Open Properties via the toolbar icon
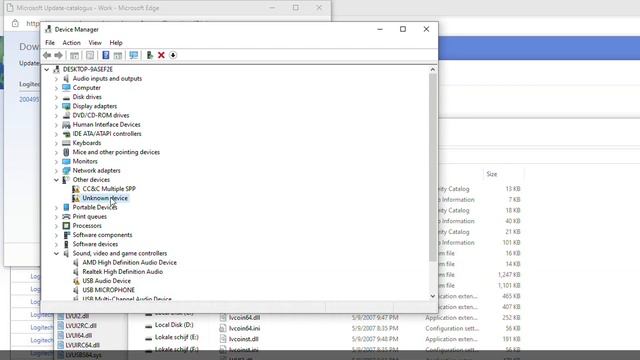This screenshot has height=360, width=640. (x=90, y=55)
